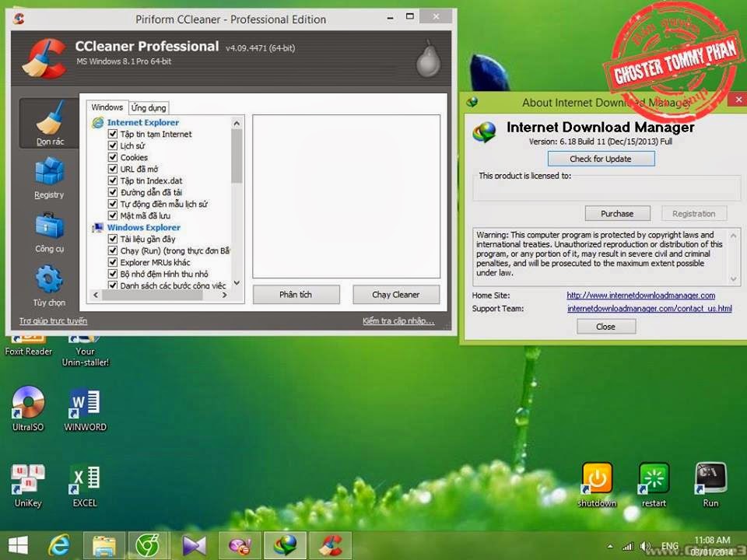747x560 pixels.
Task: Switch to CCleaner on taskbar
Action: click(330, 546)
